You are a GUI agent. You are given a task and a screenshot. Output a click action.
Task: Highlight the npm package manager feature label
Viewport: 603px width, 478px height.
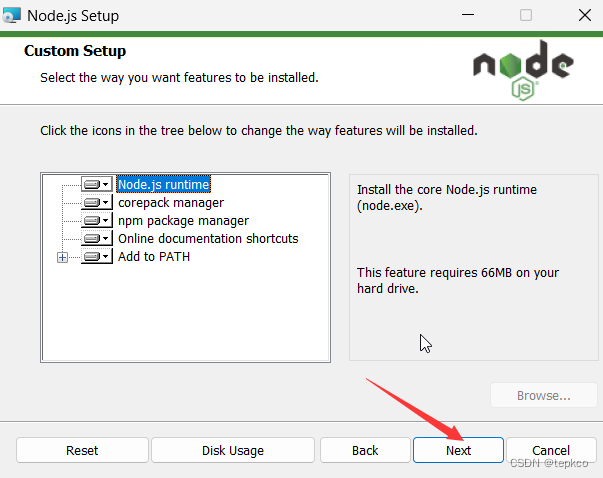coord(183,221)
